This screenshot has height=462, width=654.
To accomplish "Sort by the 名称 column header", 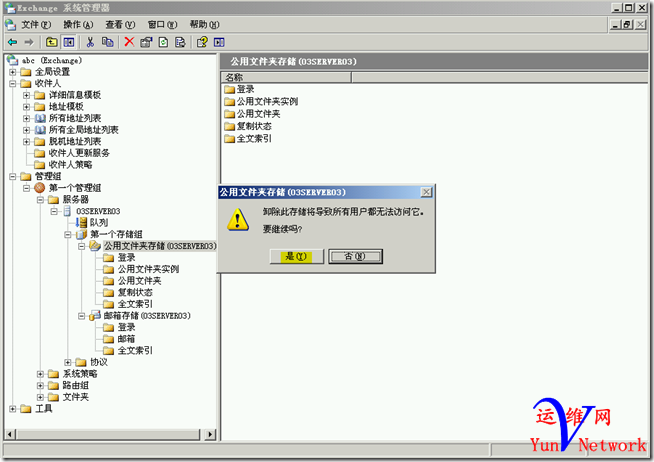I will click(287, 77).
